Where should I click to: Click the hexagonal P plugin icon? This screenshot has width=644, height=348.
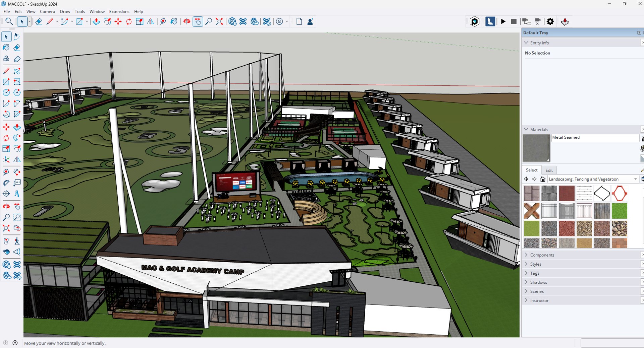475,21
